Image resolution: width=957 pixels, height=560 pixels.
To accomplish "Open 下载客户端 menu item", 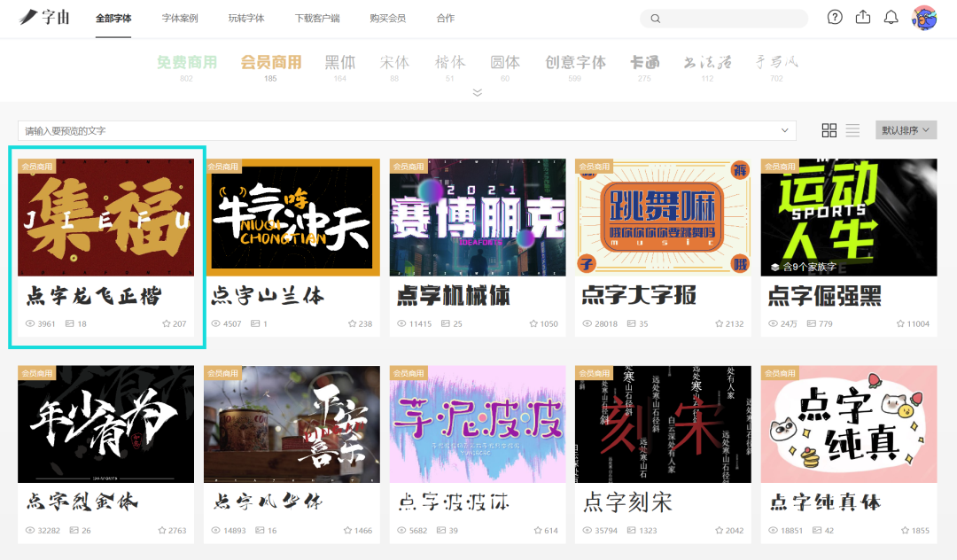I will 316,19.
